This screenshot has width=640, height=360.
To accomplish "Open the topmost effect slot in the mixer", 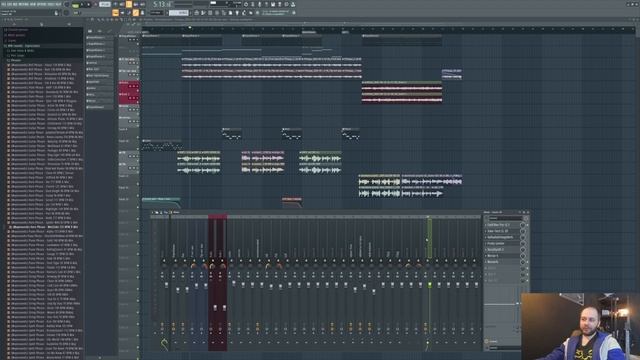I will (502, 225).
